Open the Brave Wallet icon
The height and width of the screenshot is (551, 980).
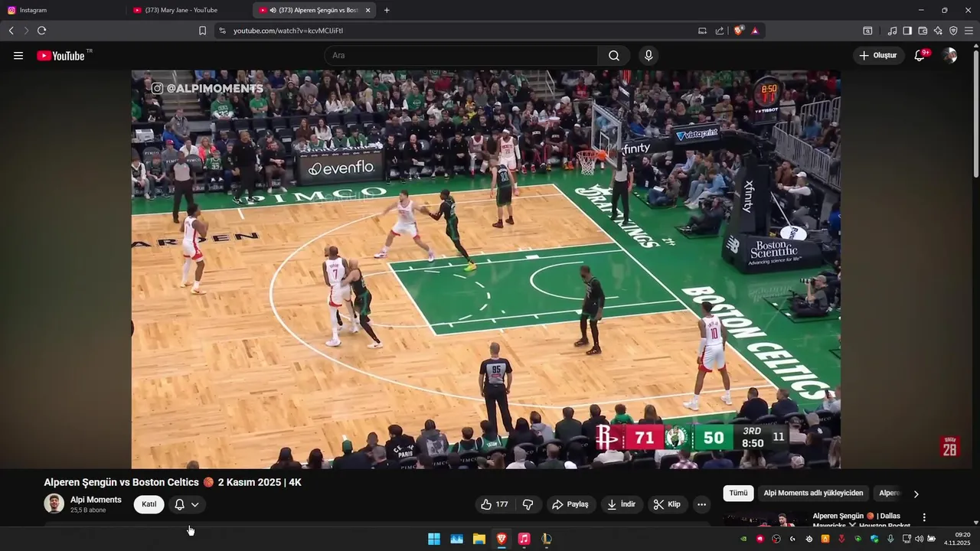pos(923,31)
